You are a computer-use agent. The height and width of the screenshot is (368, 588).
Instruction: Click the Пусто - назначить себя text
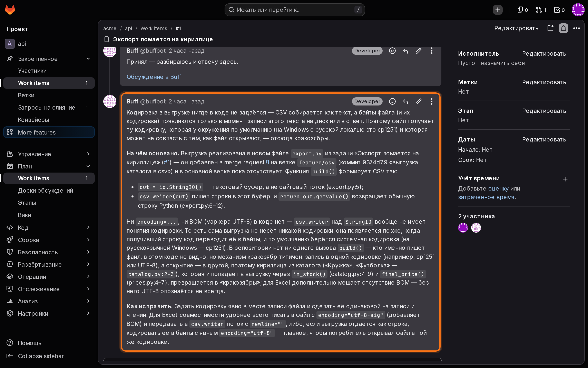pos(491,63)
